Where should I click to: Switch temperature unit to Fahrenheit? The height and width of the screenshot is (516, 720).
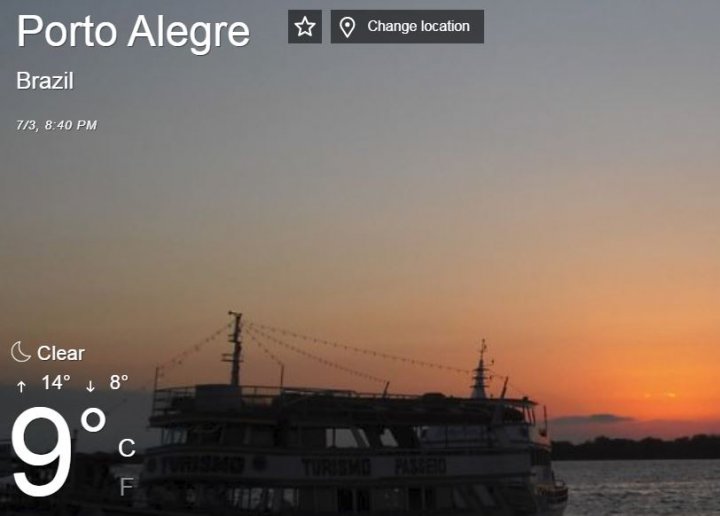click(x=127, y=487)
